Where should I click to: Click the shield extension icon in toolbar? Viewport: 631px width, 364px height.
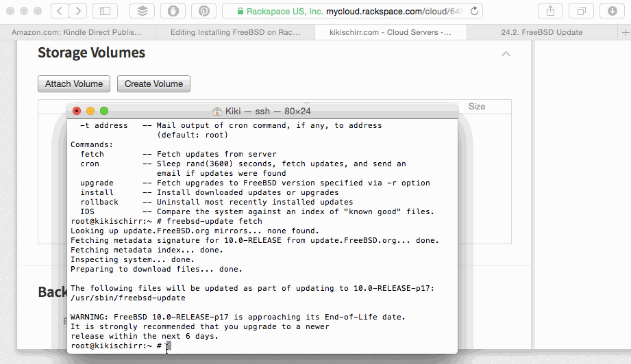(x=173, y=11)
